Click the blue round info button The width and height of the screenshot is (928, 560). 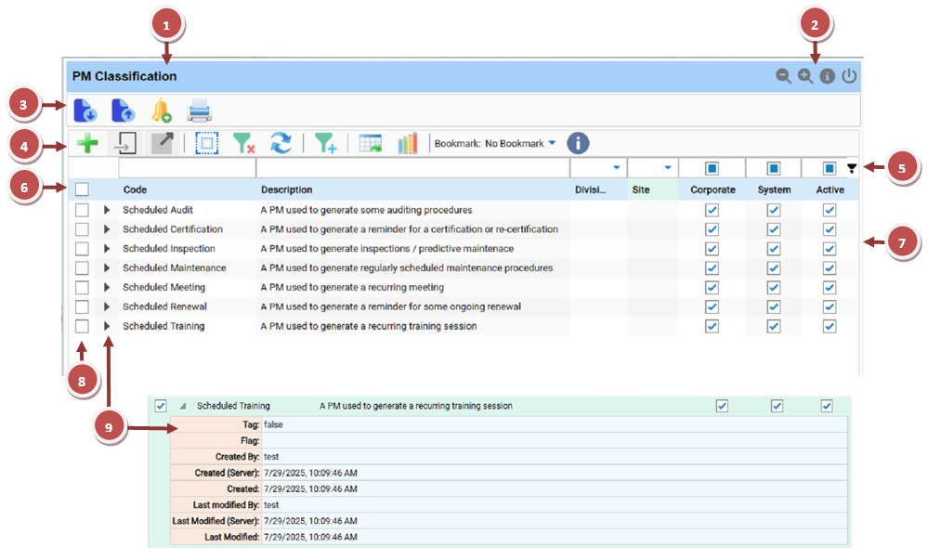point(578,143)
